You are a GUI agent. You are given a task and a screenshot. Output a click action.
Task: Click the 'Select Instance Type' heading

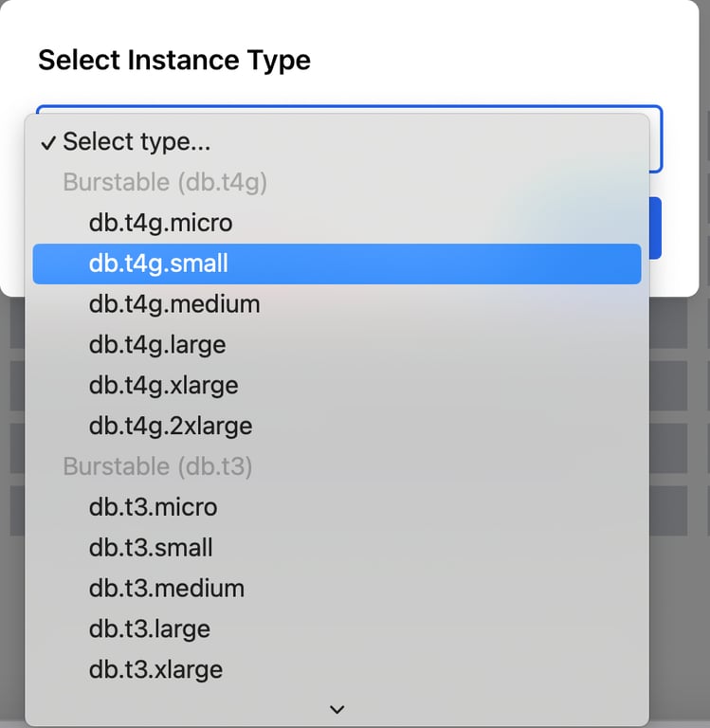tap(174, 61)
